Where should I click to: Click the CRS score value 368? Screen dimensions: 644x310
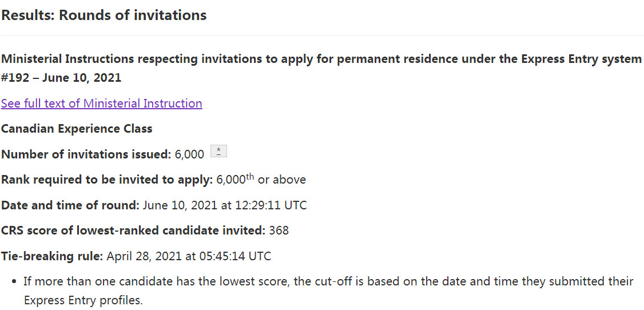tap(279, 230)
